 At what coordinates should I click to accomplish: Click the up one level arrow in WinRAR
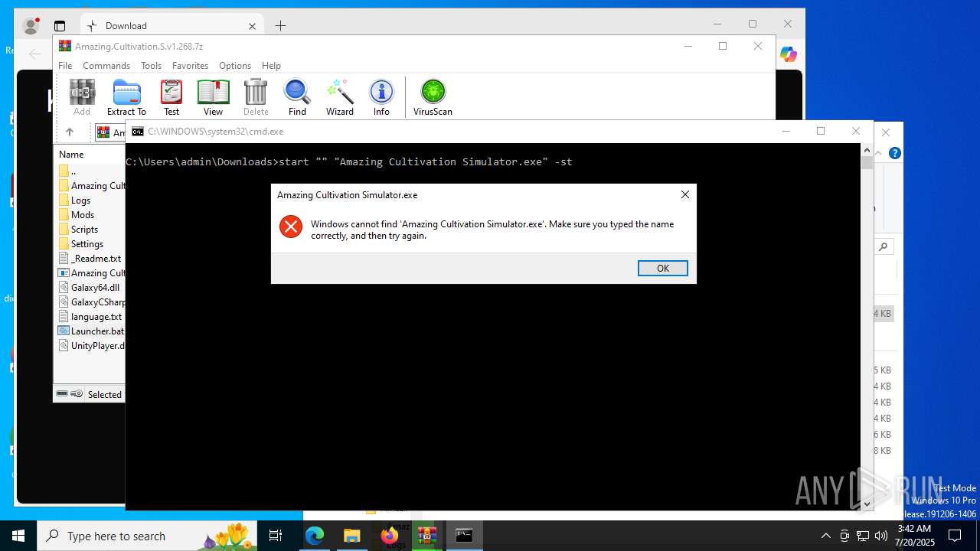[70, 132]
